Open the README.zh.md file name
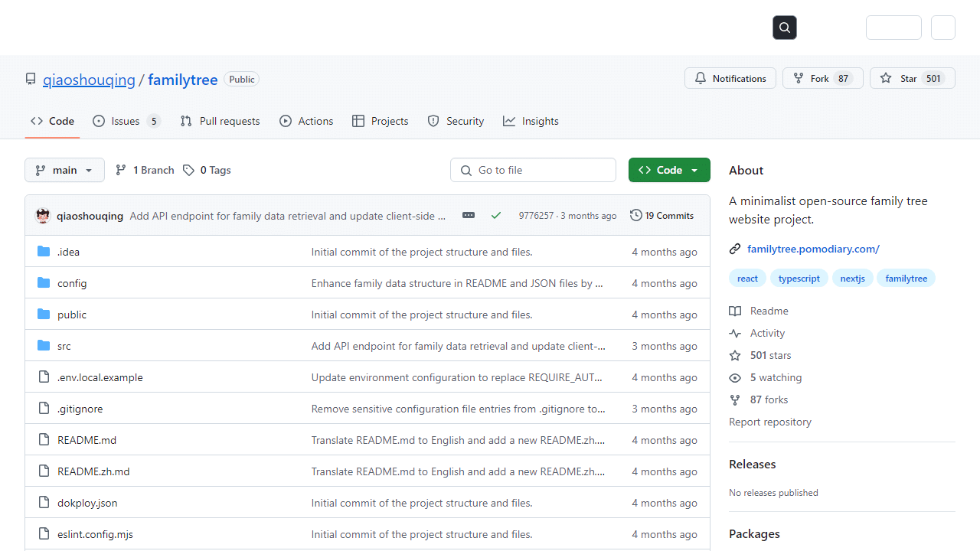Image resolution: width=980 pixels, height=551 pixels. (93, 471)
